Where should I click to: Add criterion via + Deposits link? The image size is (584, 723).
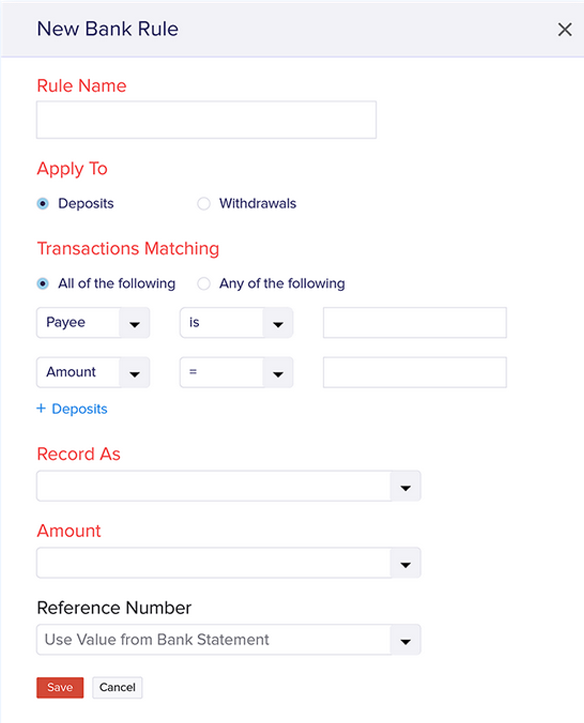(x=72, y=409)
